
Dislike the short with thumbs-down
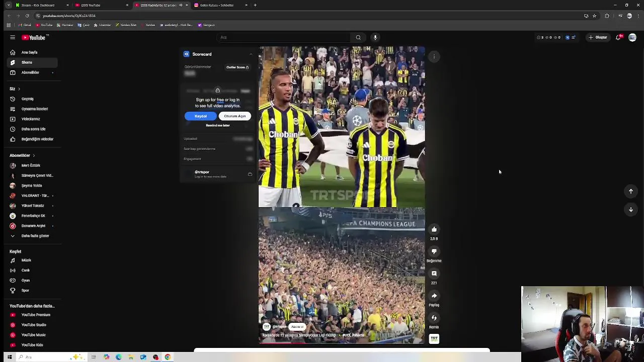[434, 251]
